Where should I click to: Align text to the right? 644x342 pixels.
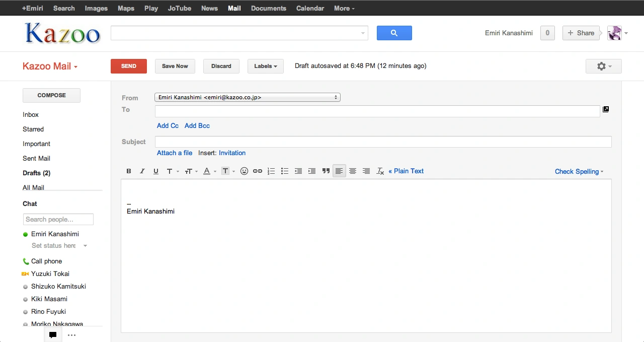pos(366,171)
